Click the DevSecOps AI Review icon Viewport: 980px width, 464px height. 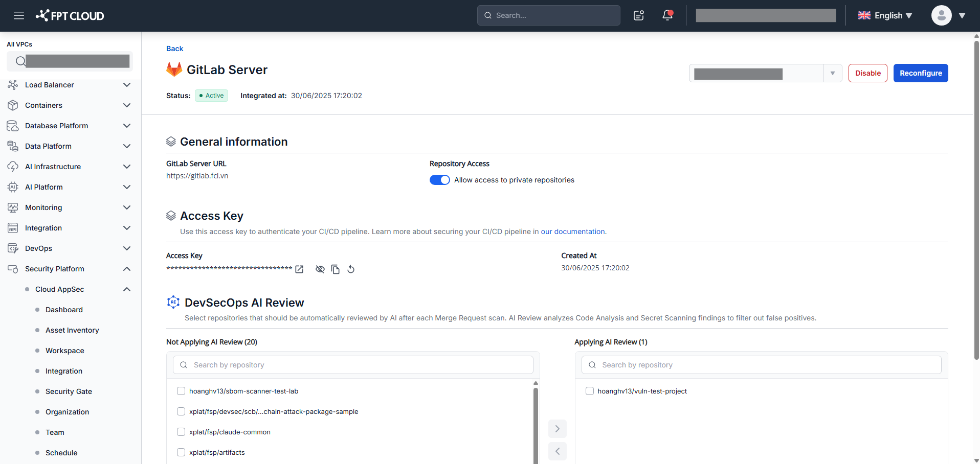pos(173,302)
